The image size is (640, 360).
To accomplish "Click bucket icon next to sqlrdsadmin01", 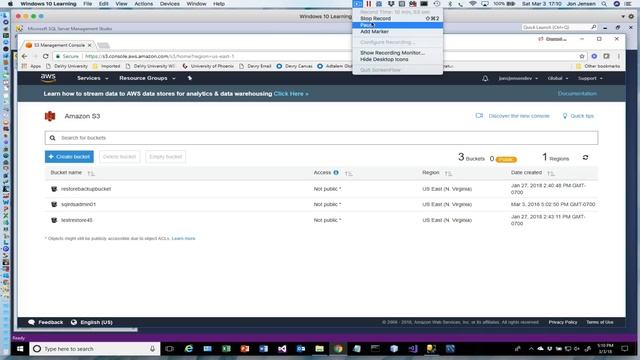I will pos(54,204).
